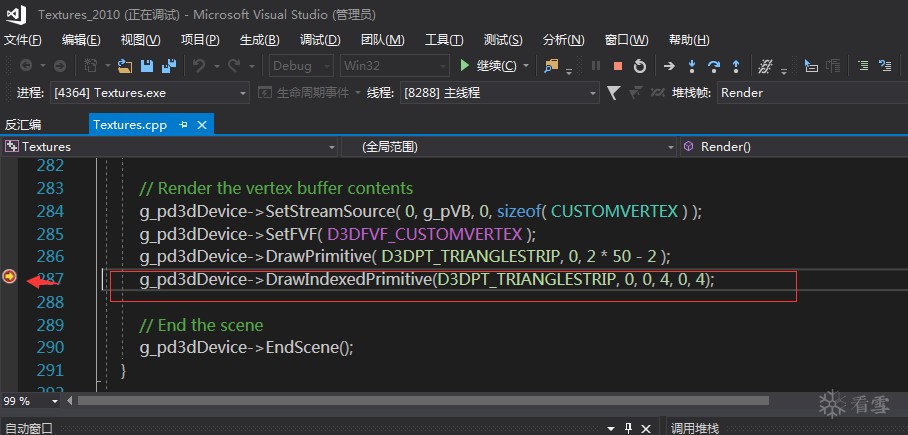The height and width of the screenshot is (435, 908).
Task: Open the 调试(D) menu
Action: pyautogui.click(x=320, y=40)
